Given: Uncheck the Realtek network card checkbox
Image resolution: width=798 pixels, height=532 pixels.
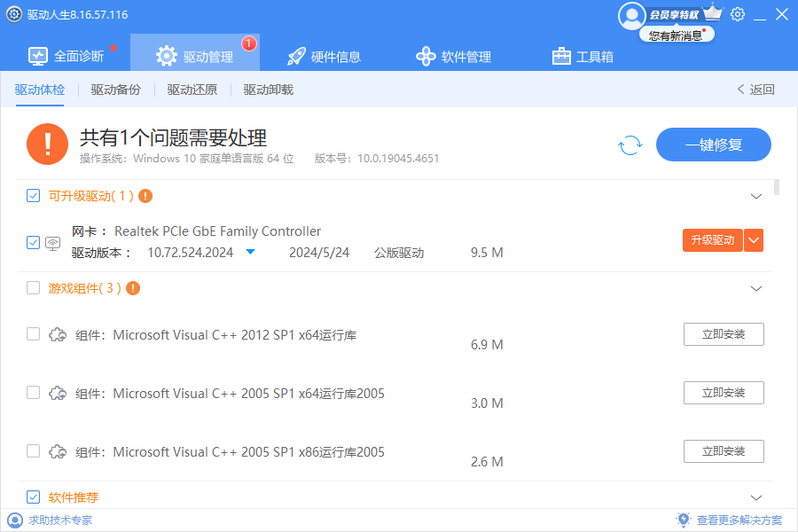Looking at the screenshot, I should [x=33, y=242].
